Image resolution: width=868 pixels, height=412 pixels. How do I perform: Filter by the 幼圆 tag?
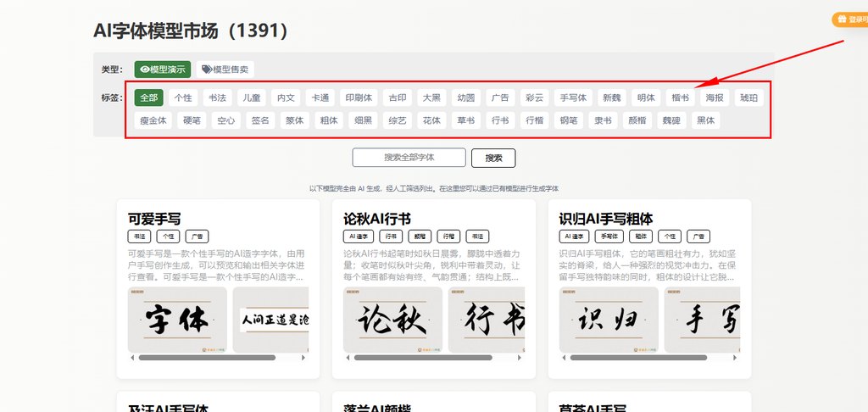[466, 98]
